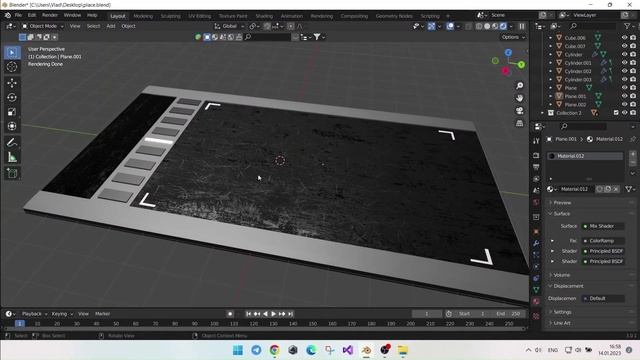Image resolution: width=640 pixels, height=360 pixels.
Task: Expand the Cylinder.001 tree row
Action: [x=550, y=63]
